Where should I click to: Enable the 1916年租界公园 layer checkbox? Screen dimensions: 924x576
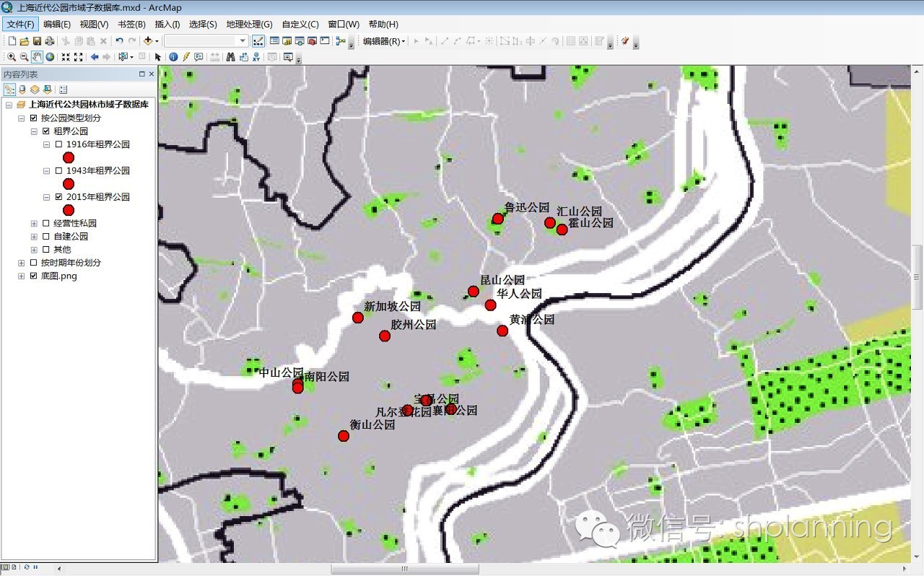coord(58,144)
